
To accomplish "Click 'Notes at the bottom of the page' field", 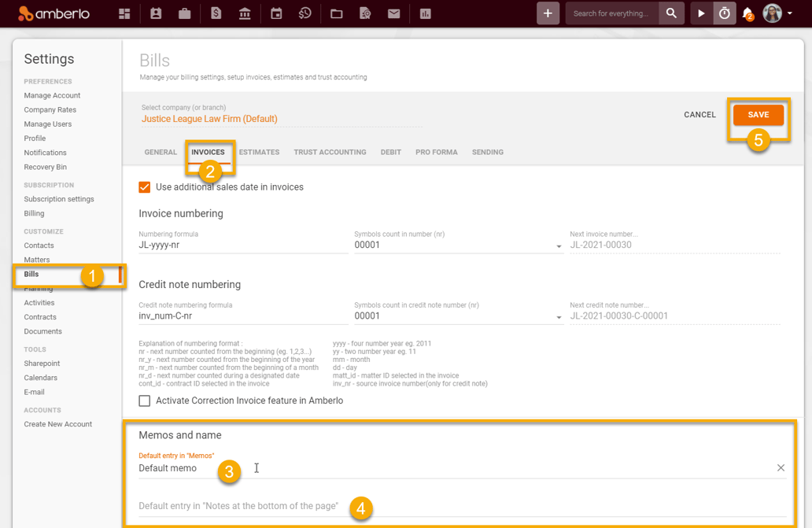I will pos(462,506).
